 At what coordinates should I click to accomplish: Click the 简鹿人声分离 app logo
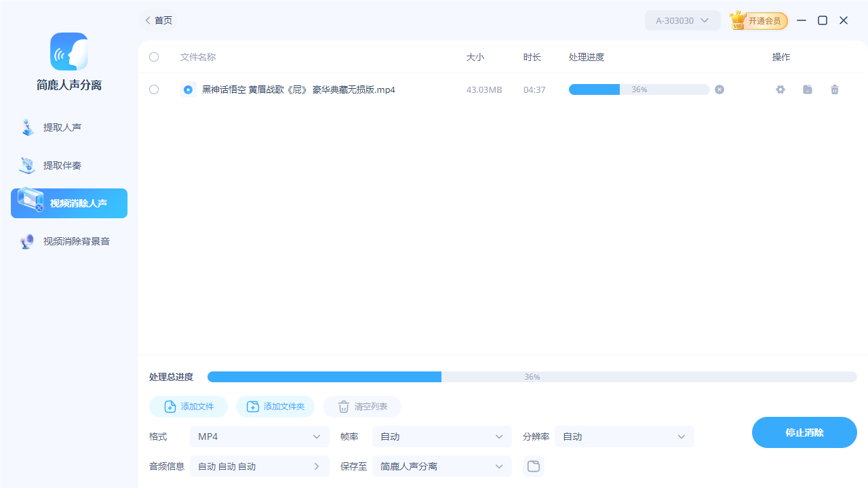coord(68,52)
